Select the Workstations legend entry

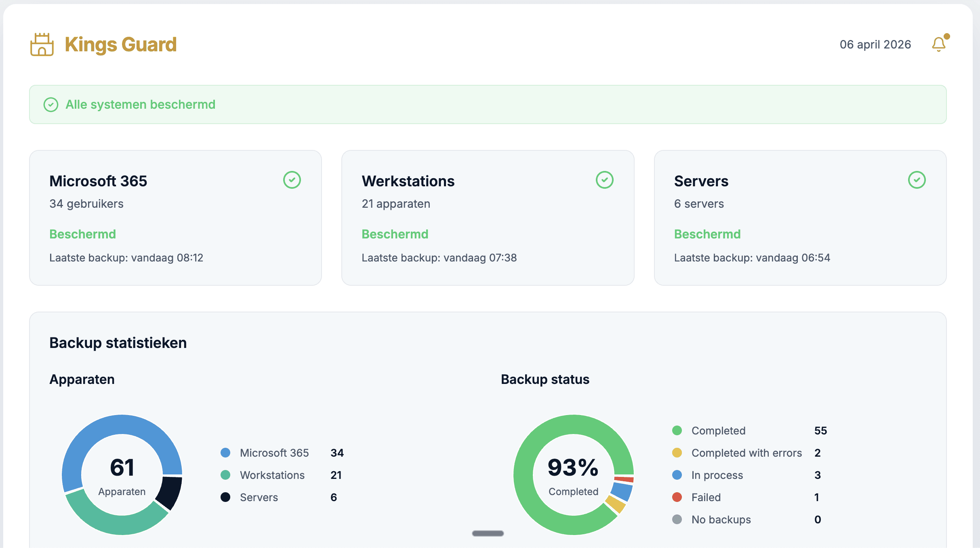coord(272,475)
